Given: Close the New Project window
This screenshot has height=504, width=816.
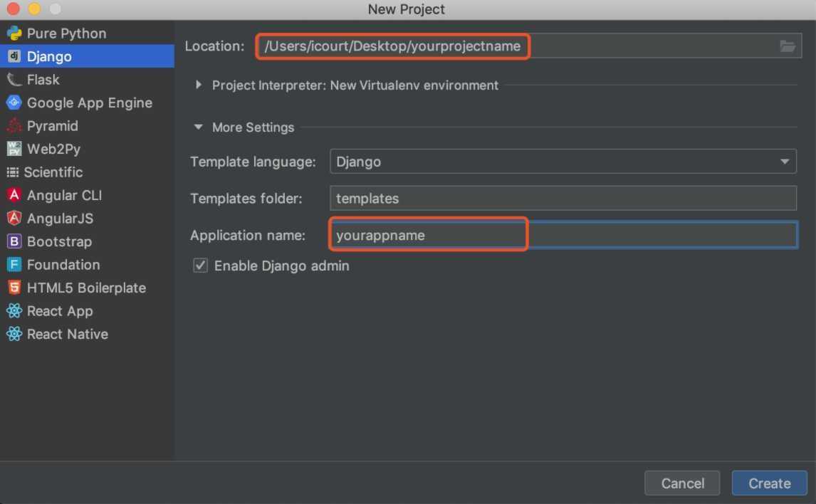Looking at the screenshot, I should click(14, 9).
